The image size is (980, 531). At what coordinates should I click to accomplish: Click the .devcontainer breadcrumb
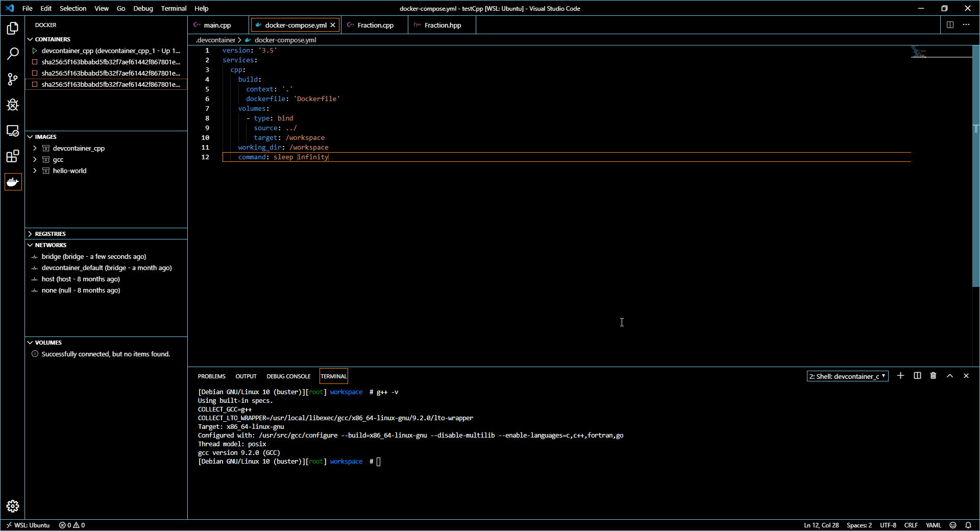point(215,40)
